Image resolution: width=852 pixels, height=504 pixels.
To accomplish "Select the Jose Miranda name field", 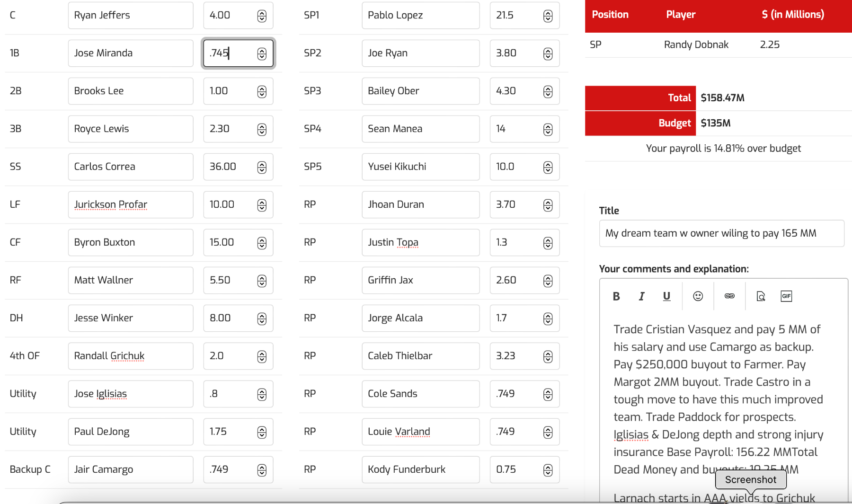I will coord(130,53).
